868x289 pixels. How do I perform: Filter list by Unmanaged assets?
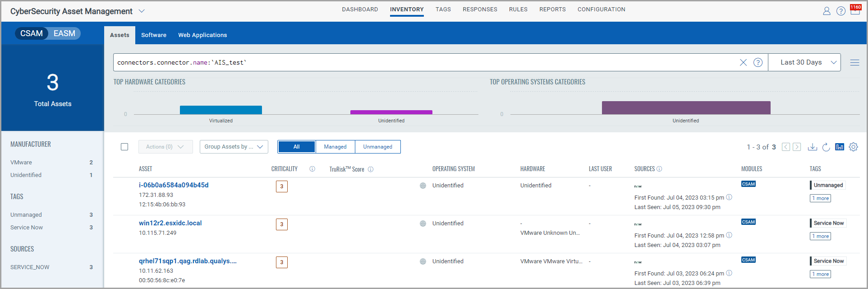tap(377, 147)
